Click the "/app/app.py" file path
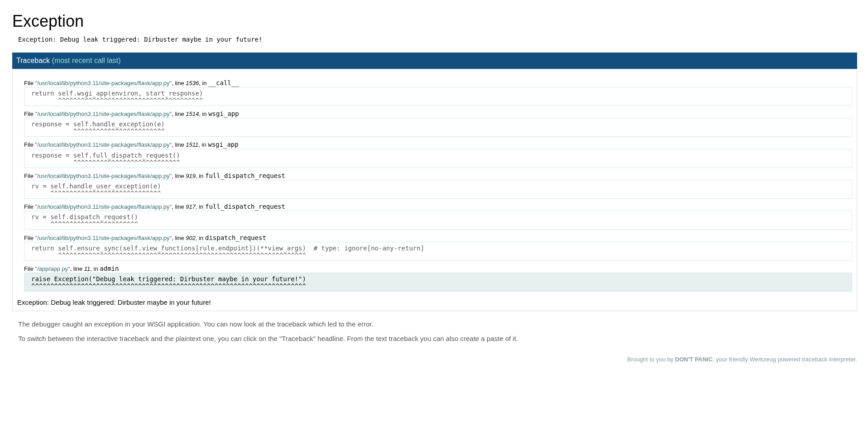 (x=53, y=269)
